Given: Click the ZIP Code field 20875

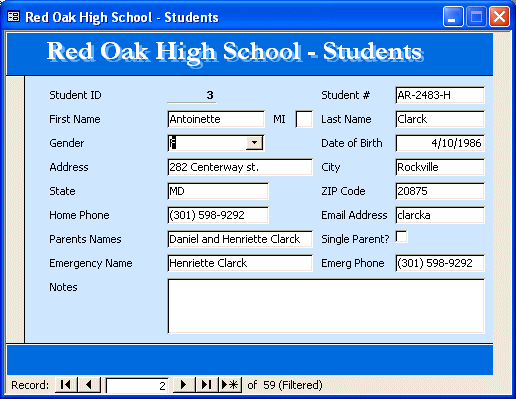Looking at the screenshot, I should [440, 191].
